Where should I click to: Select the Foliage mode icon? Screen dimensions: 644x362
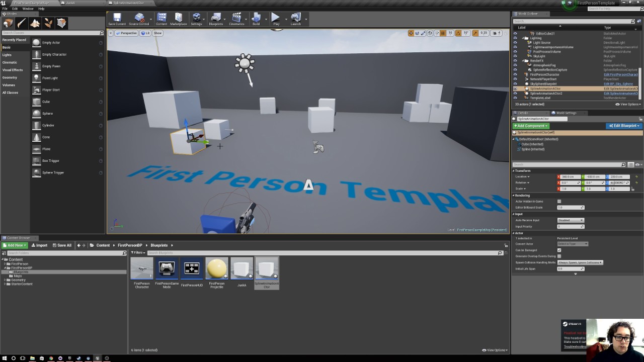(x=48, y=23)
